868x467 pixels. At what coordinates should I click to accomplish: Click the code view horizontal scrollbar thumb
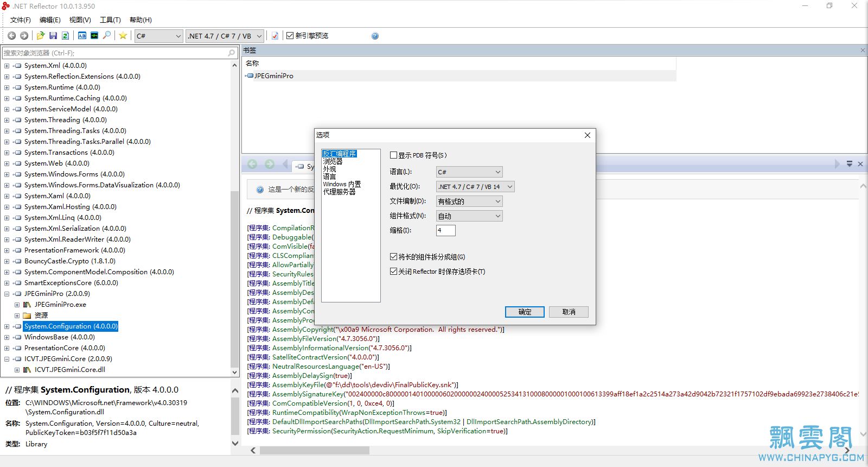[315, 451]
